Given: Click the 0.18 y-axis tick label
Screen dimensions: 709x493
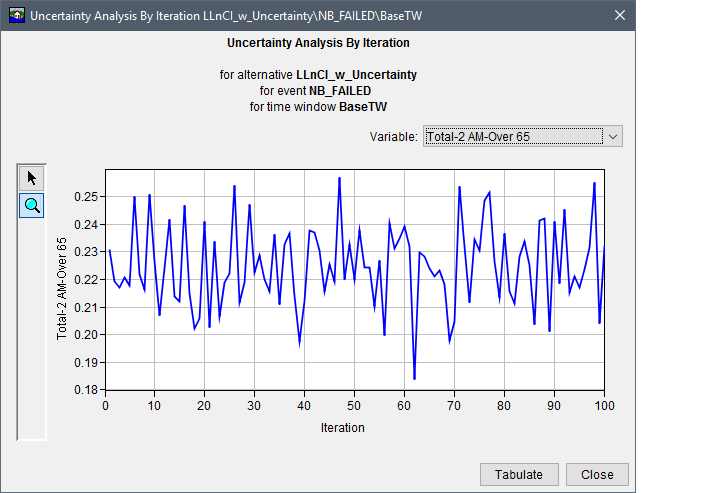Looking at the screenshot, I should click(86, 390).
